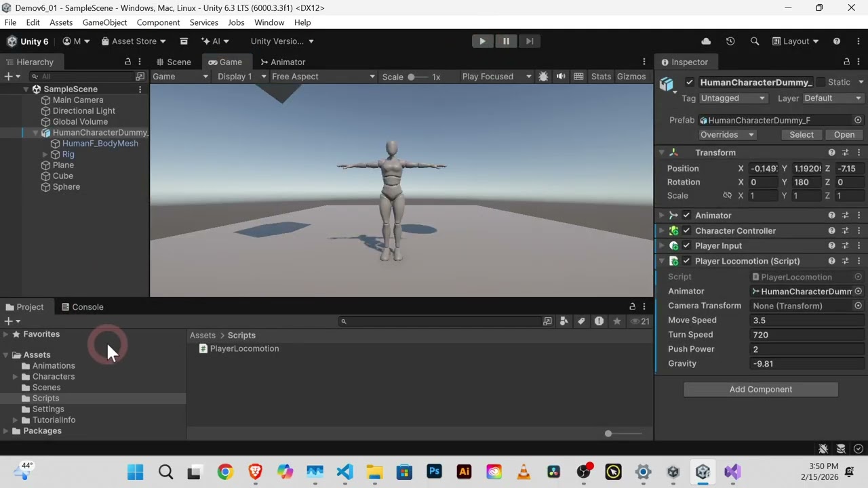The width and height of the screenshot is (868, 488).
Task: Toggle the HumanCharacterDummy active checkbox in Inspector
Action: coord(690,82)
